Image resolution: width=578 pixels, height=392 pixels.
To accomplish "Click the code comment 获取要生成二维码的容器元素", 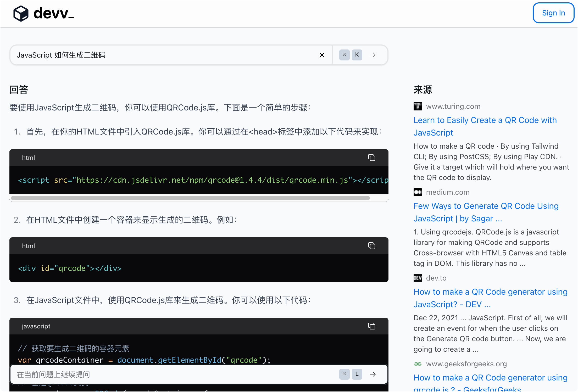I will point(74,349).
